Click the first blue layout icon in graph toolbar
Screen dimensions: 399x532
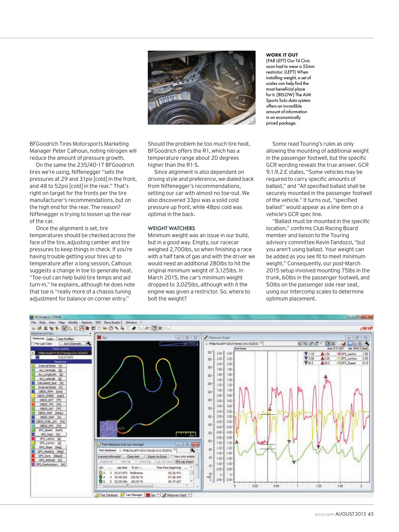point(350,344)
